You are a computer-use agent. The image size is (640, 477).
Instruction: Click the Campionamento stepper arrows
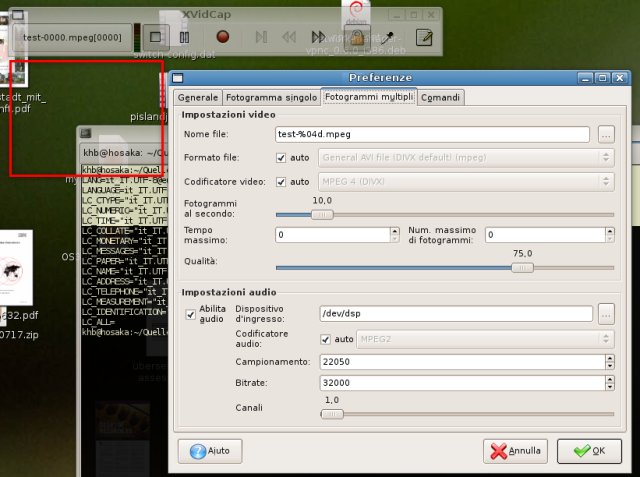click(x=610, y=362)
